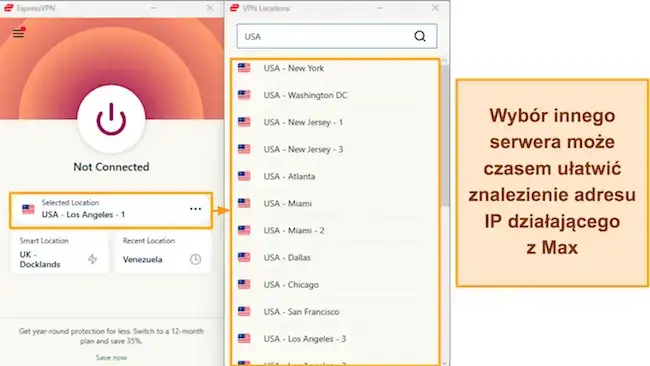Image resolution: width=650 pixels, height=366 pixels.
Task: Click the flag icon beside USA - Chicago
Action: point(244,284)
